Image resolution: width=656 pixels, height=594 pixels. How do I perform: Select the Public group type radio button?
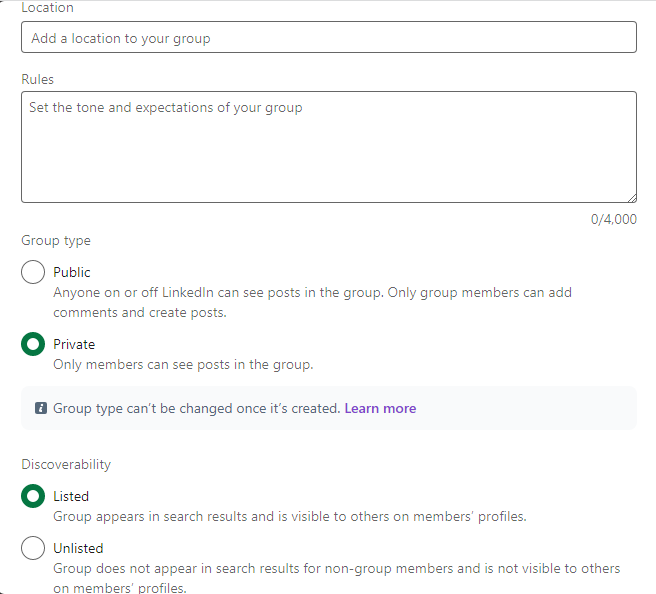click(x=33, y=272)
